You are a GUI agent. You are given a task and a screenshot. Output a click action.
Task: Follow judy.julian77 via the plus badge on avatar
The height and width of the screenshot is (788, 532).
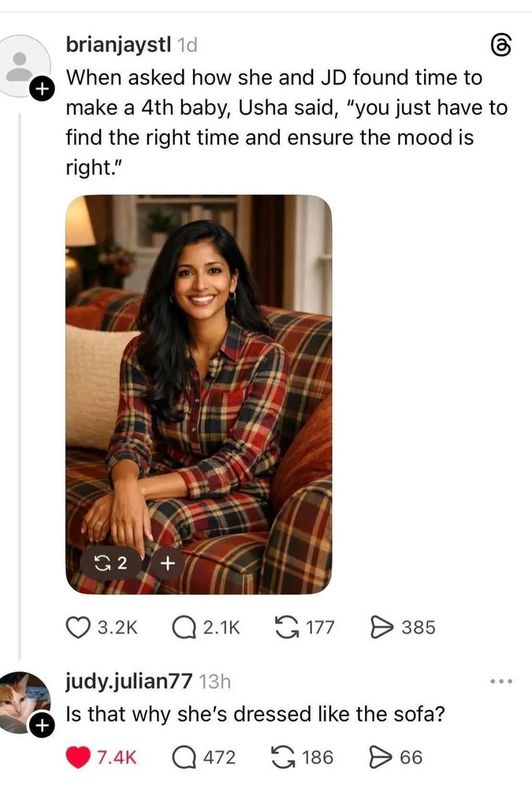[42, 726]
